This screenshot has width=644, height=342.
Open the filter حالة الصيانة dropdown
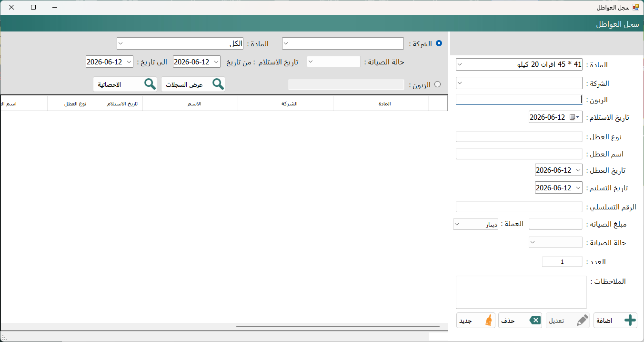(x=311, y=62)
